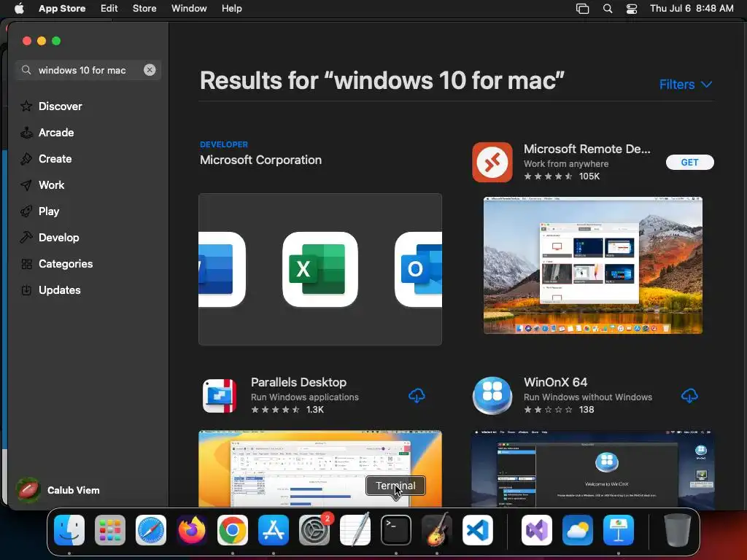Open Keynote from the Dock
Image resolution: width=747 pixels, height=560 pixels.
619,530
